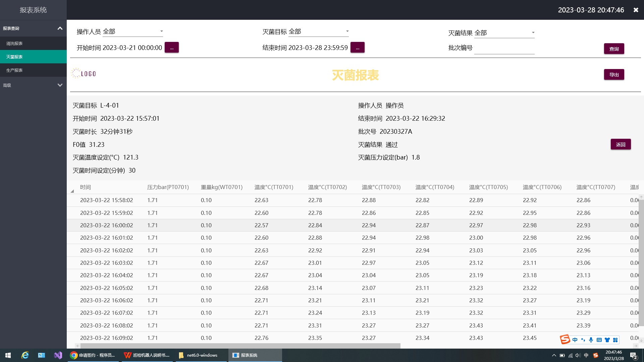Launch Internet Explorer from the taskbar

(25, 355)
